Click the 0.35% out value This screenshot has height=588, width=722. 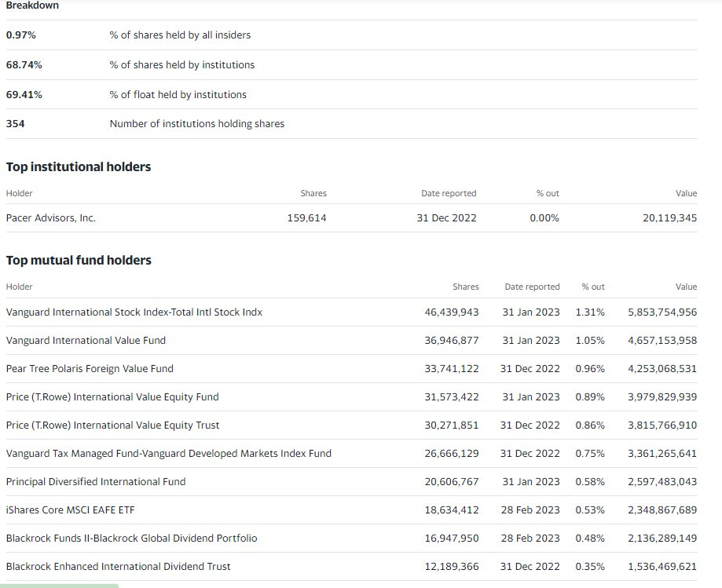pyautogui.click(x=590, y=566)
